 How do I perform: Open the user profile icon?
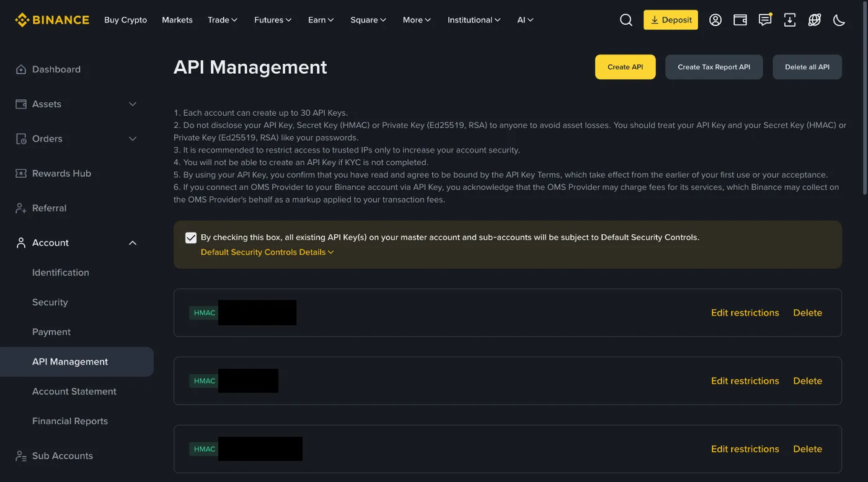pyautogui.click(x=715, y=20)
